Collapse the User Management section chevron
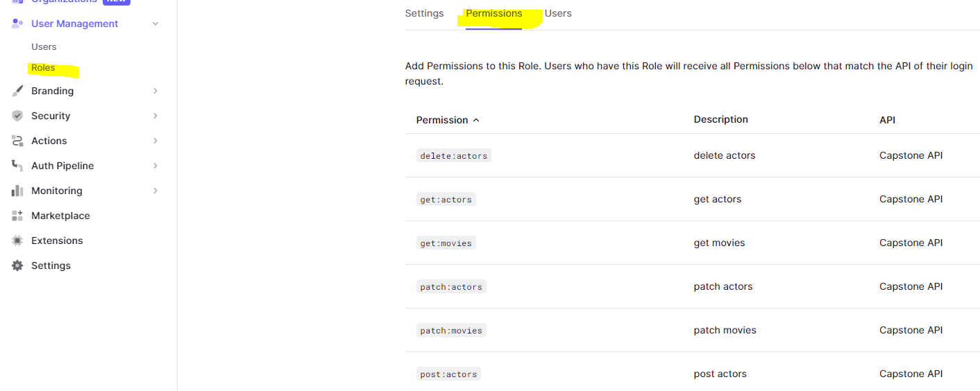Screen dimensions: 980x391 click(x=155, y=24)
